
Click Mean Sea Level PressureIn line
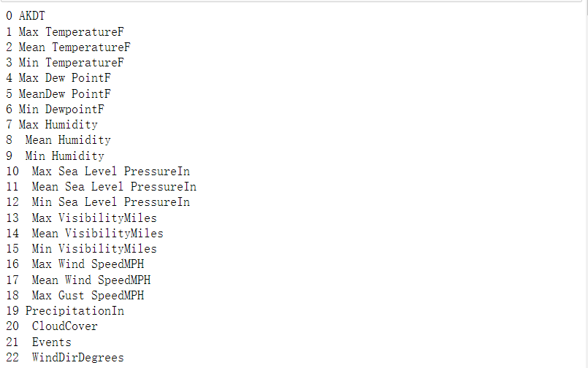coord(113,186)
